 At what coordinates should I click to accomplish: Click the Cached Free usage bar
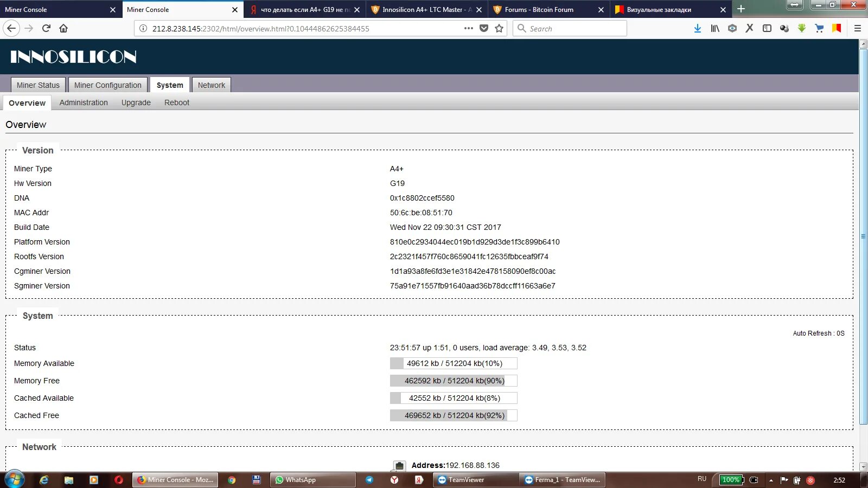pos(454,415)
